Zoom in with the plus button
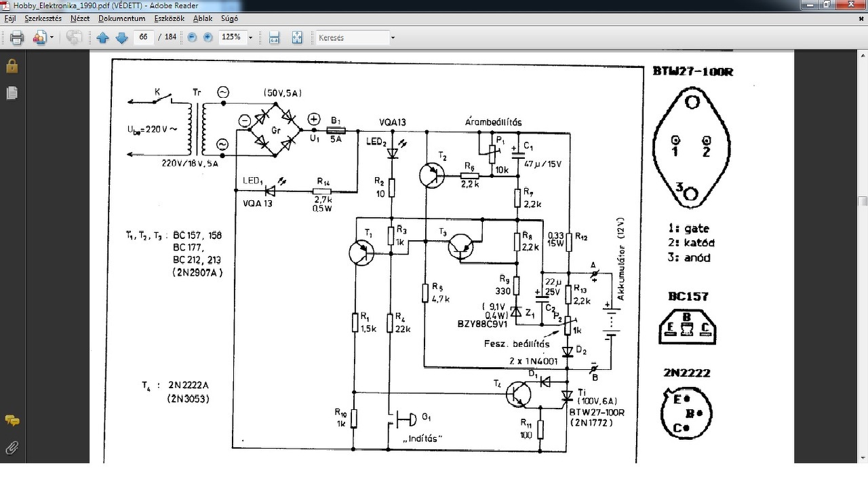The width and height of the screenshot is (868, 488). click(208, 38)
